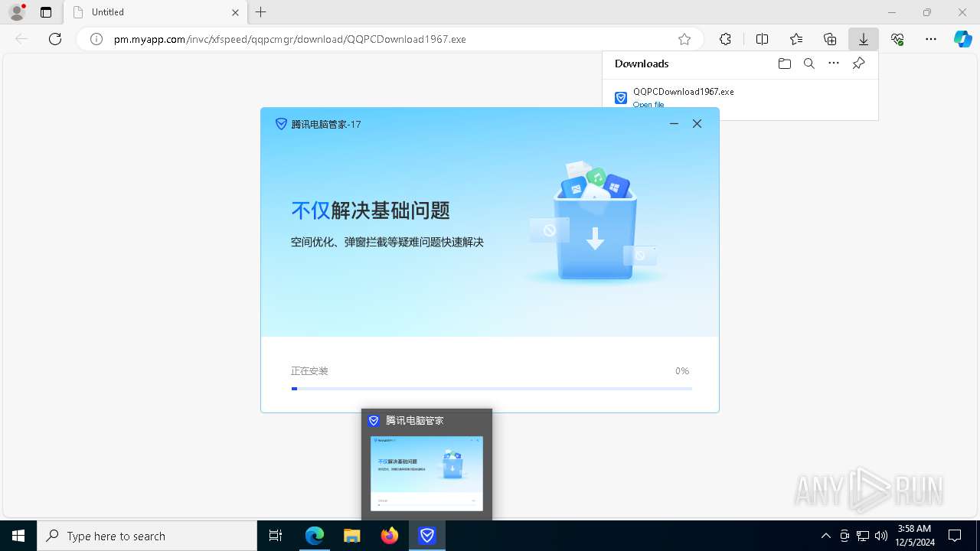
Task: Open the network tray icon
Action: (x=863, y=536)
